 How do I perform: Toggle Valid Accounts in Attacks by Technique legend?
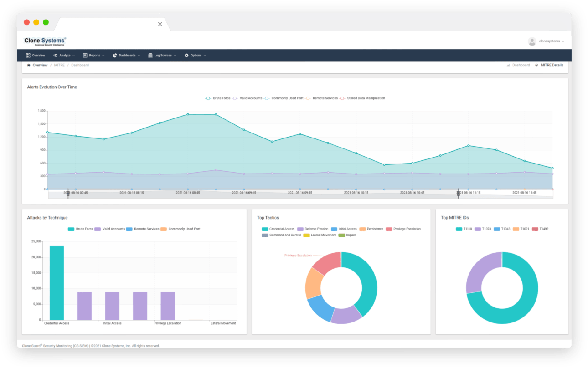[110, 229]
